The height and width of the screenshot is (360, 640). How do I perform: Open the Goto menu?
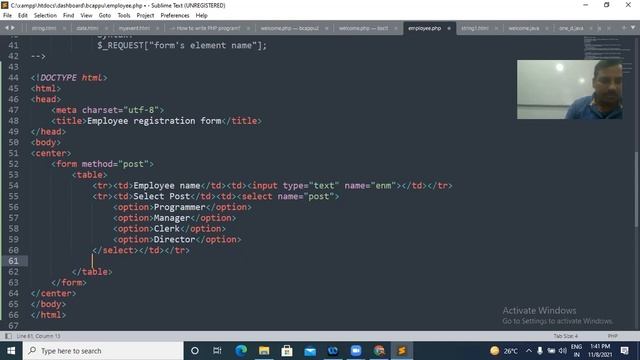pyautogui.click(x=105, y=16)
